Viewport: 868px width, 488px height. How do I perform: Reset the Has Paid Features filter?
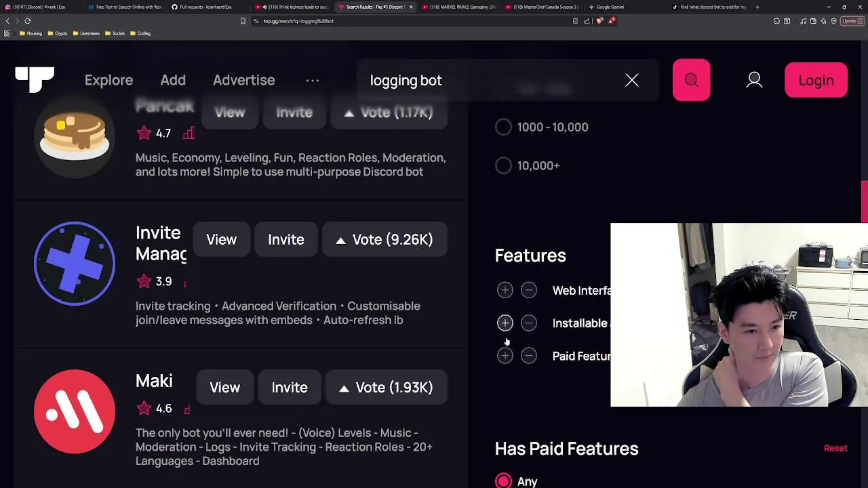coord(835,448)
